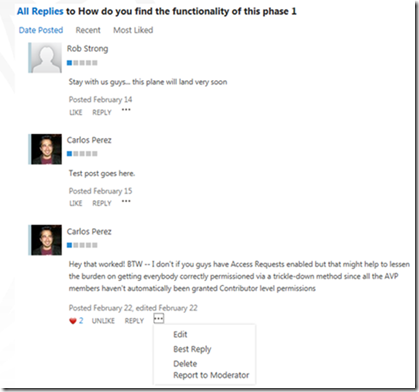Open ellipsis menu under Rob Strong's reply
The height and width of the screenshot is (392, 419).
(126, 110)
